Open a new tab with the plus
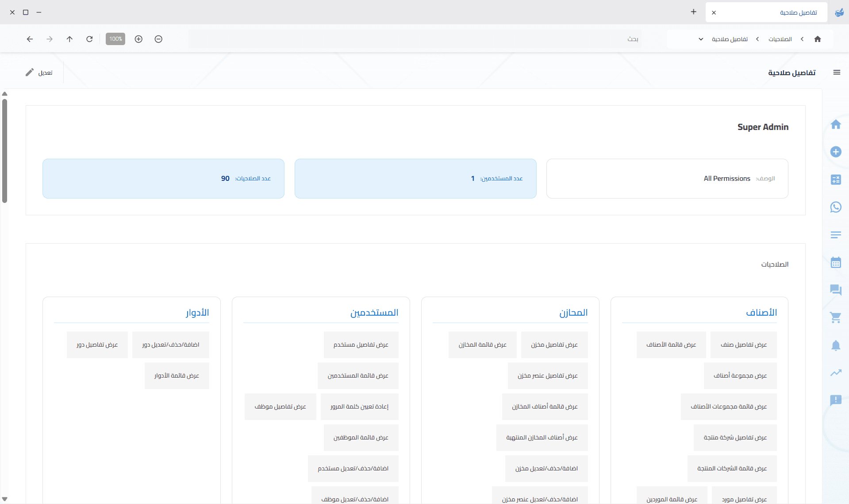The width and height of the screenshot is (849, 504). click(x=693, y=12)
